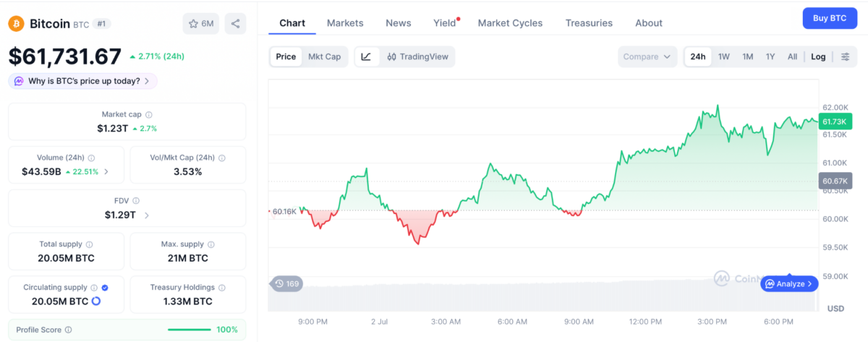Set chart range to 1W
The height and width of the screenshot is (342, 868).
coord(724,56)
